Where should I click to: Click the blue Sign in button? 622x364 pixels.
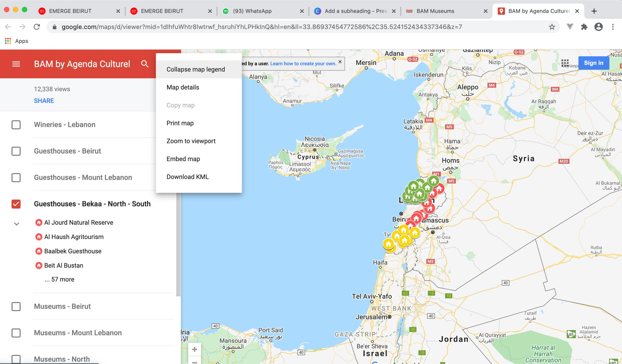click(x=593, y=63)
